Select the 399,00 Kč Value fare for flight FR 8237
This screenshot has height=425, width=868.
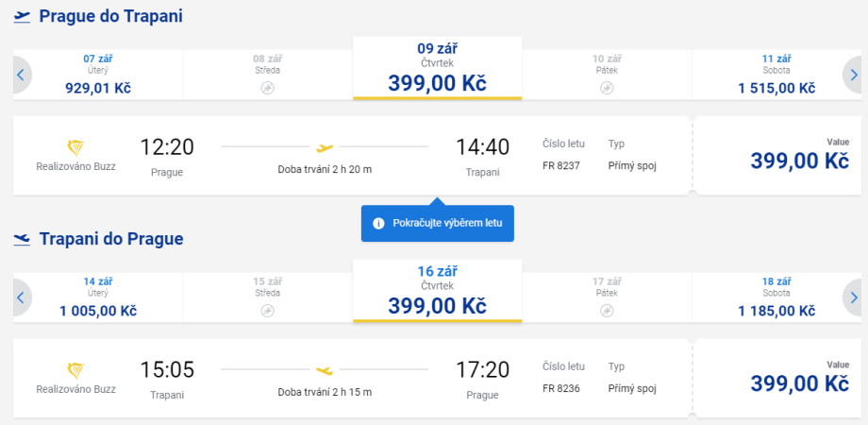click(x=799, y=157)
